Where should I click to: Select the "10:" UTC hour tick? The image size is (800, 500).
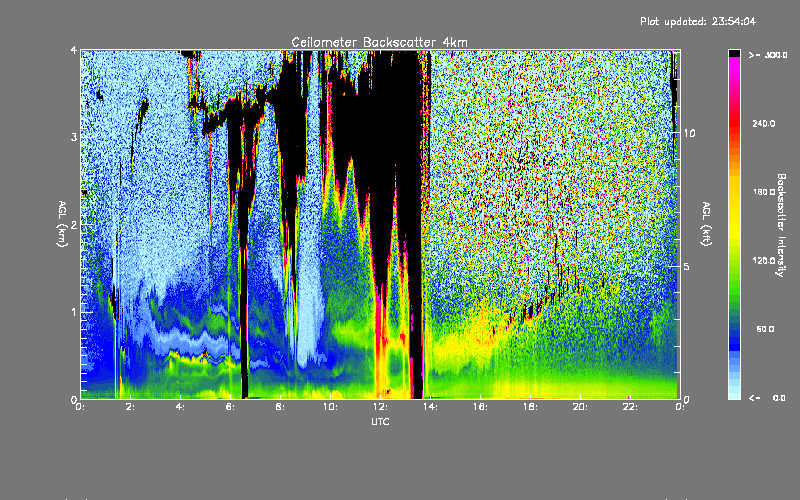pyautogui.click(x=330, y=407)
